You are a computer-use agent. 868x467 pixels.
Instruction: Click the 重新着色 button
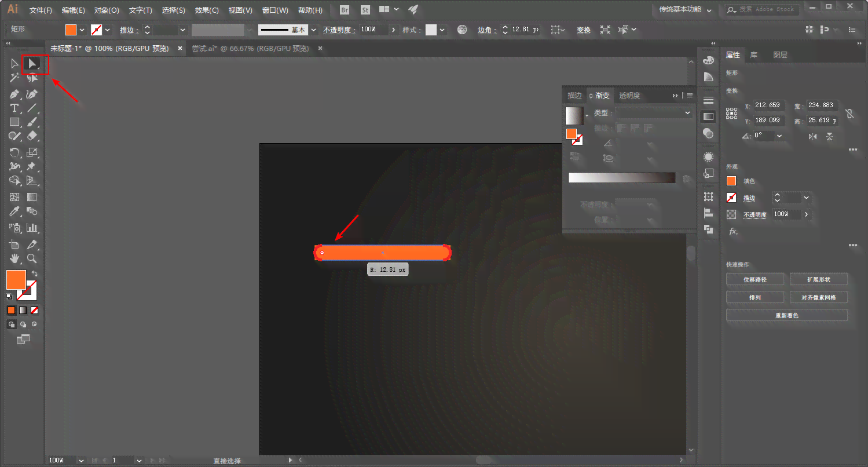click(x=787, y=315)
